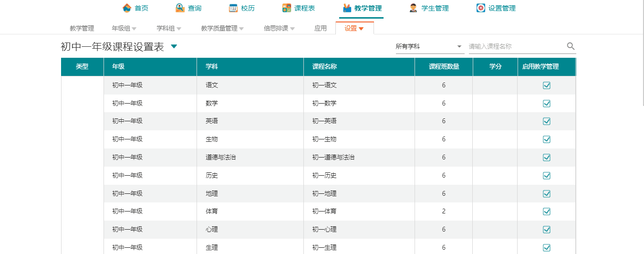Select the 初一地理 course name cell

[x=359, y=194]
